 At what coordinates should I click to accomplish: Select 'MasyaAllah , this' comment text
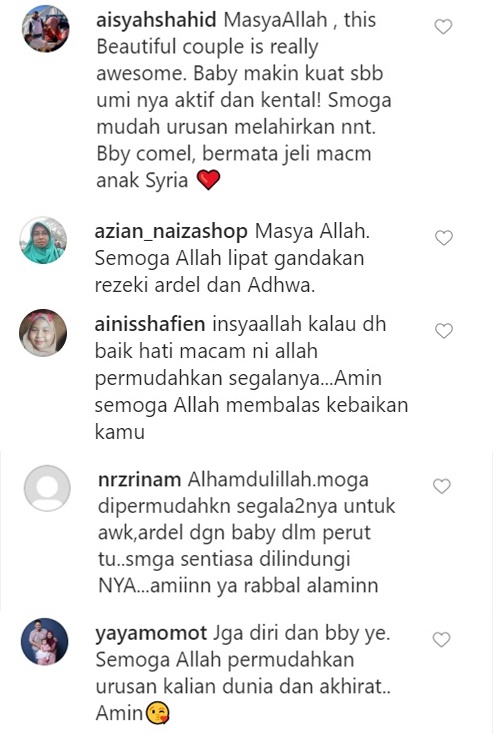pos(300,20)
